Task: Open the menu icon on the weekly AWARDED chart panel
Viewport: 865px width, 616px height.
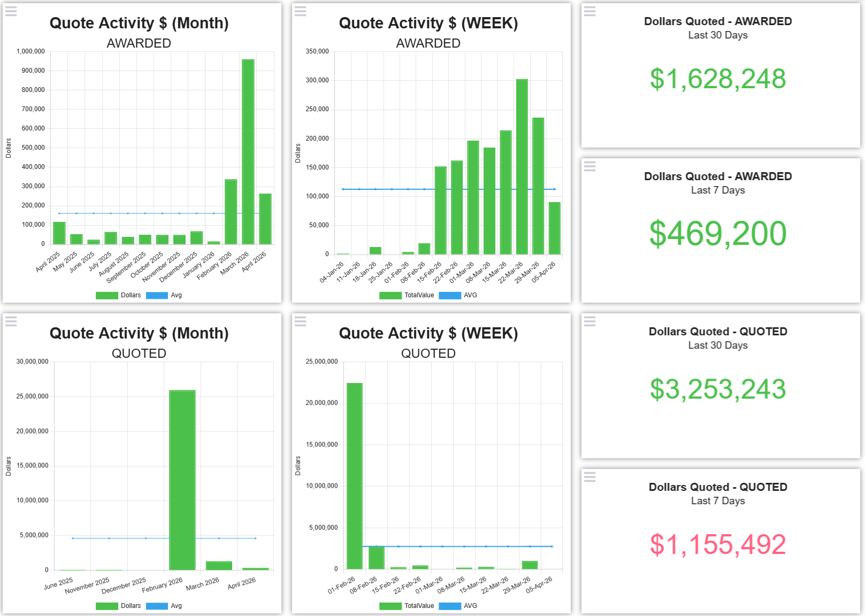Action: pyautogui.click(x=301, y=11)
